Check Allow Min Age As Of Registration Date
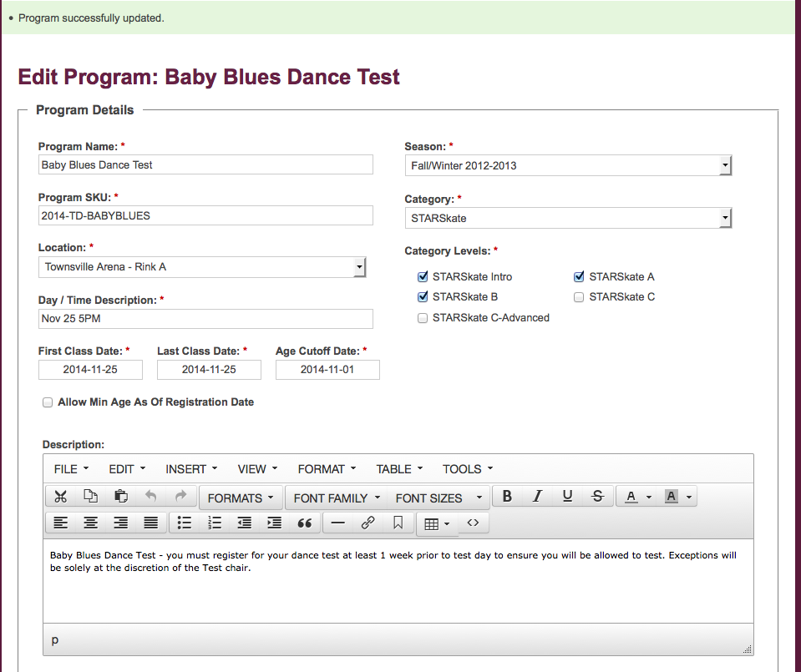Image resolution: width=801 pixels, height=672 pixels. tap(48, 402)
